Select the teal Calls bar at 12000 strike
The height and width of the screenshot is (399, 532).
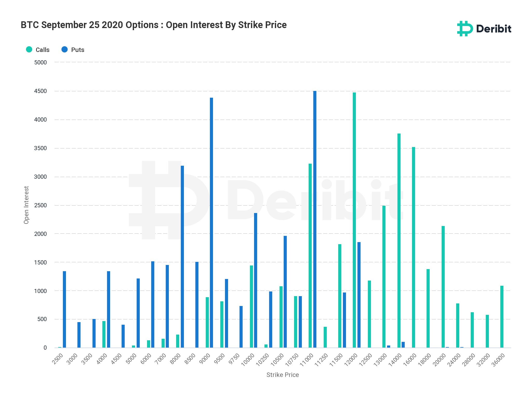[354, 220]
